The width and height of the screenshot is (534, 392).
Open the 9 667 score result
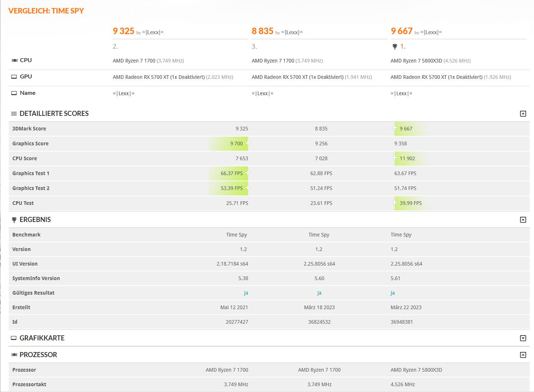coord(401,31)
